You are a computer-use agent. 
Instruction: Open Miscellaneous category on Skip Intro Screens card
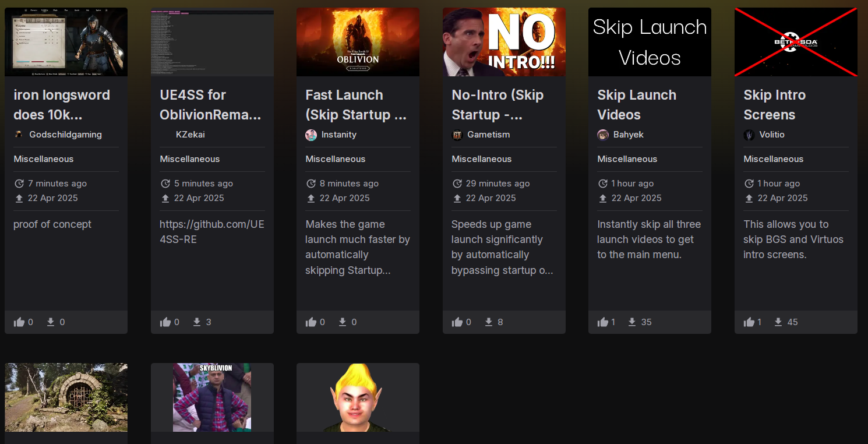coord(774,159)
